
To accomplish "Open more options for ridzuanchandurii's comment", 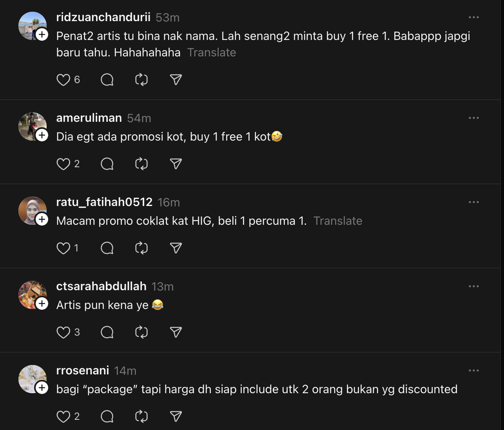I will coord(473,17).
